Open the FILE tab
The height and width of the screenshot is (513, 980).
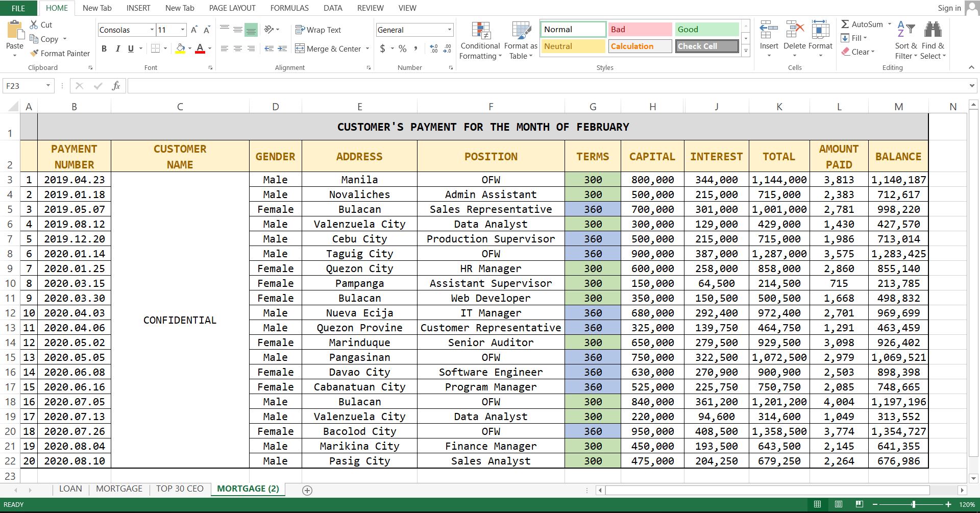pyautogui.click(x=18, y=8)
